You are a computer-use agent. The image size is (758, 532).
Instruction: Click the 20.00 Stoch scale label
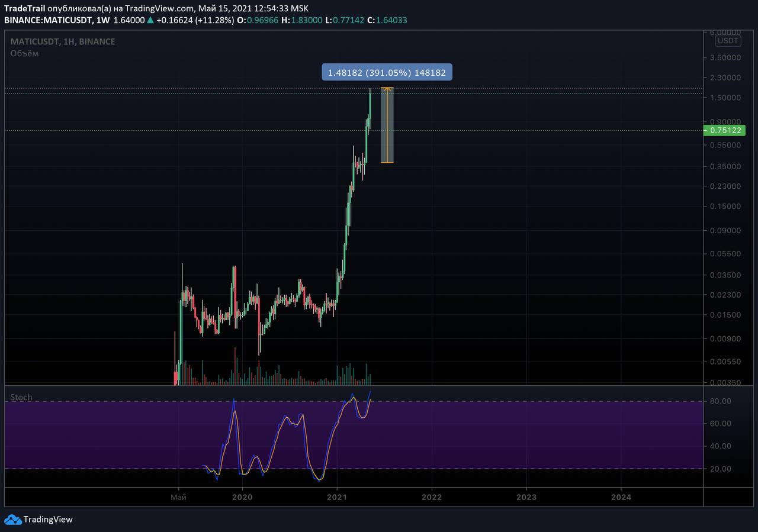coord(720,469)
